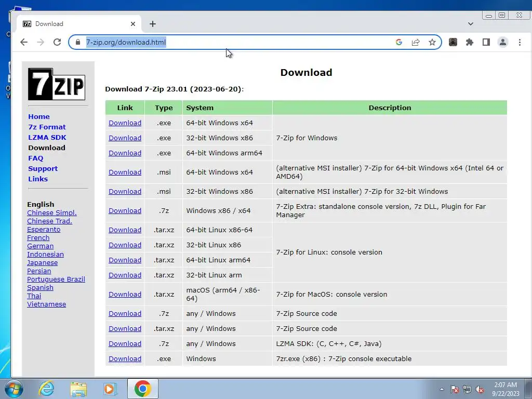Open Chrome's three-dot menu
The height and width of the screenshot is (399, 532).
(520, 42)
